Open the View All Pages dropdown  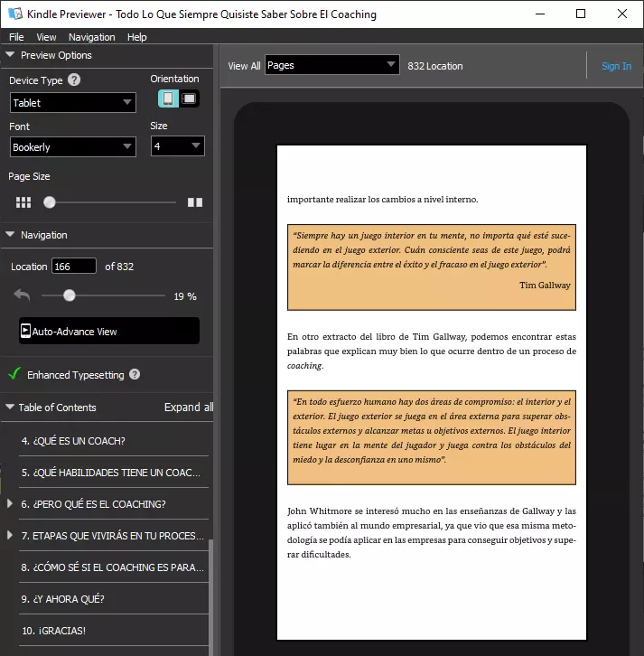[x=332, y=65]
